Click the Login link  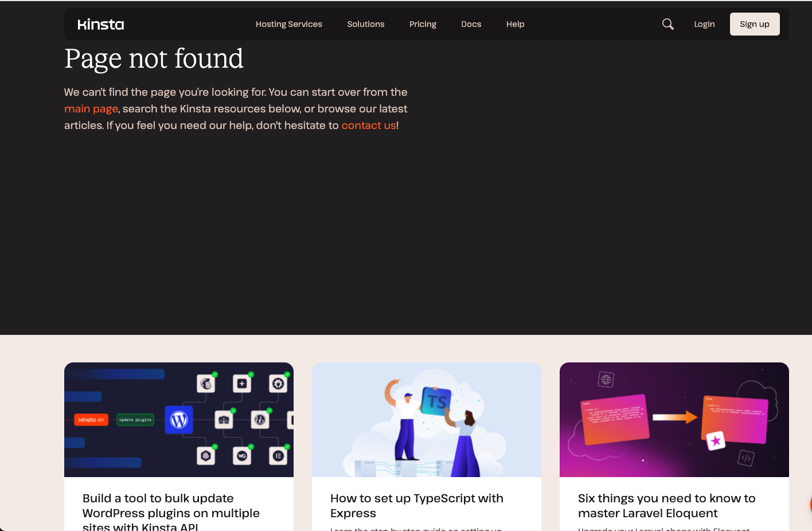pyautogui.click(x=704, y=24)
